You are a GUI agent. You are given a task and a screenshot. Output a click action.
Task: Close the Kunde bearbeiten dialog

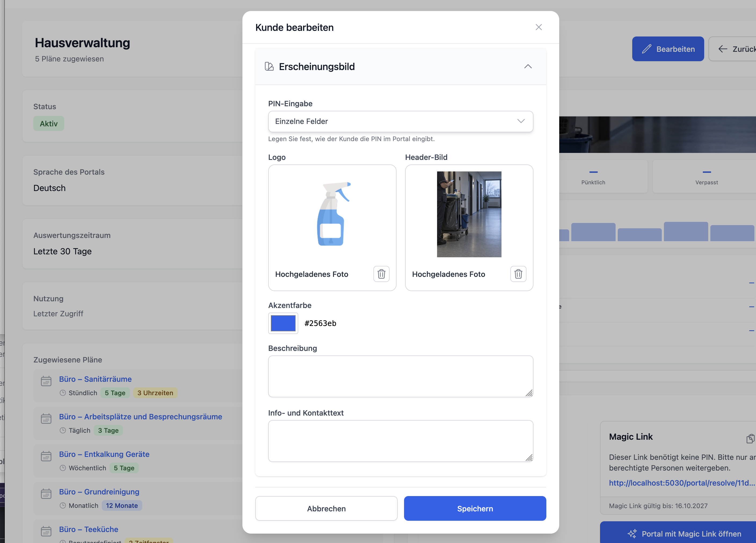coord(539,27)
